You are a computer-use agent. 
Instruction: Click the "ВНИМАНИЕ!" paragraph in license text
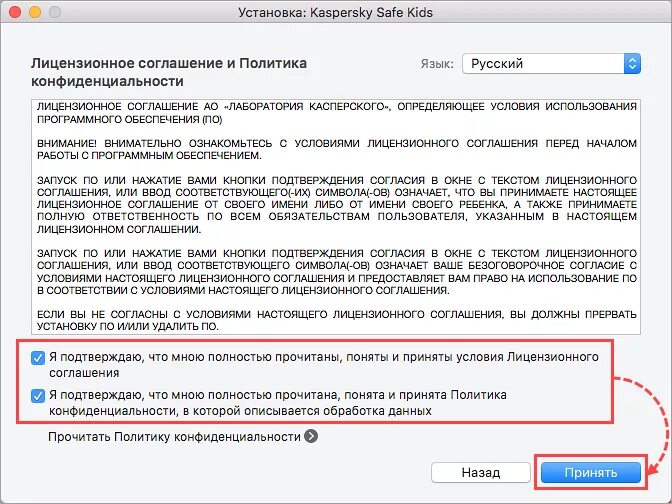coord(337,149)
